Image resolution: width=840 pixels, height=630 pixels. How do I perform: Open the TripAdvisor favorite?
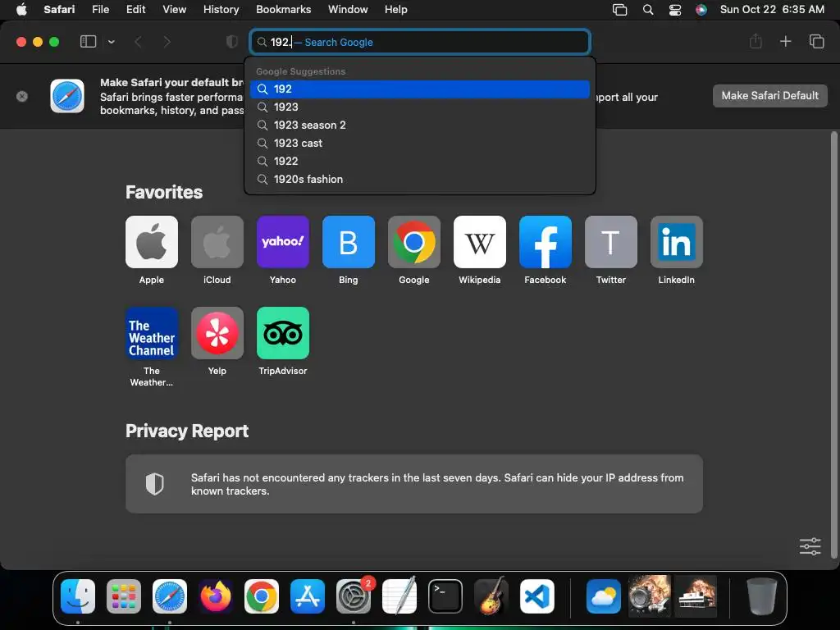point(283,333)
